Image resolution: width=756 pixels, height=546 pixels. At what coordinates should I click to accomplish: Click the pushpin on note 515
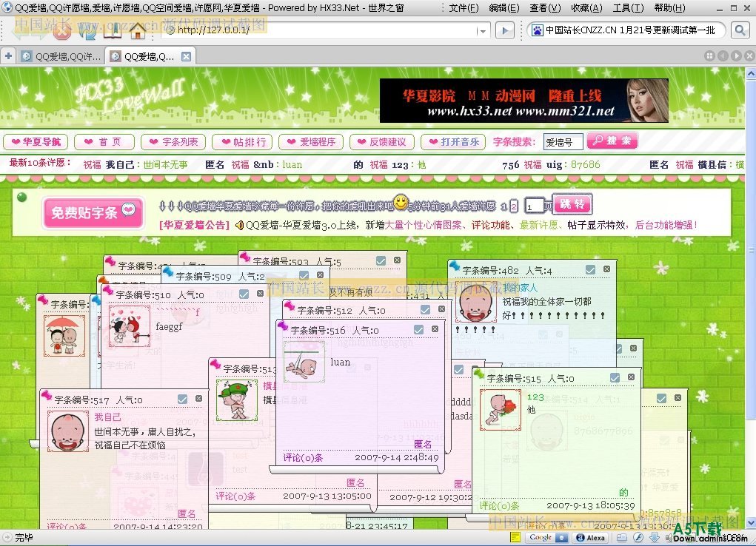click(479, 373)
